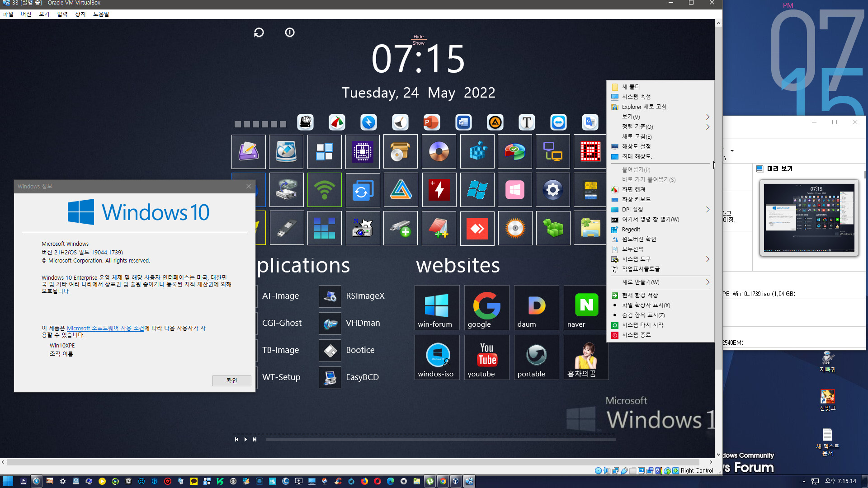Click the Hide toggle above the clock
Image resolution: width=868 pixels, height=488 pixels.
(419, 37)
